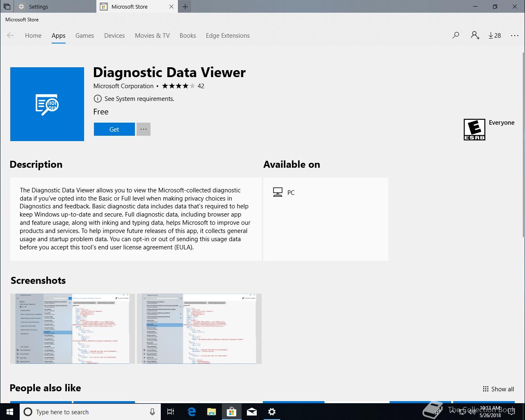Open File Explorer from taskbar
Viewport: 525px width, 420px height.
pyautogui.click(x=211, y=412)
